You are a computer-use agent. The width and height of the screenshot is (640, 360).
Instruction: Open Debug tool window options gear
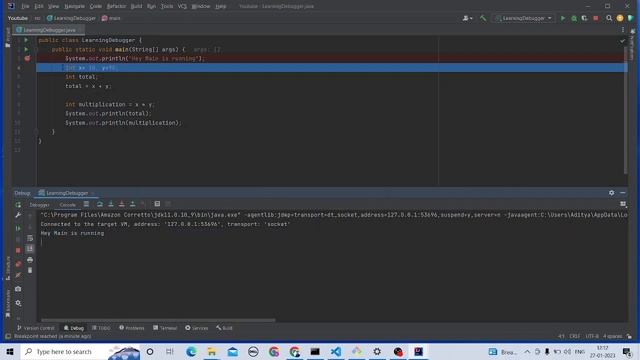coord(611,193)
